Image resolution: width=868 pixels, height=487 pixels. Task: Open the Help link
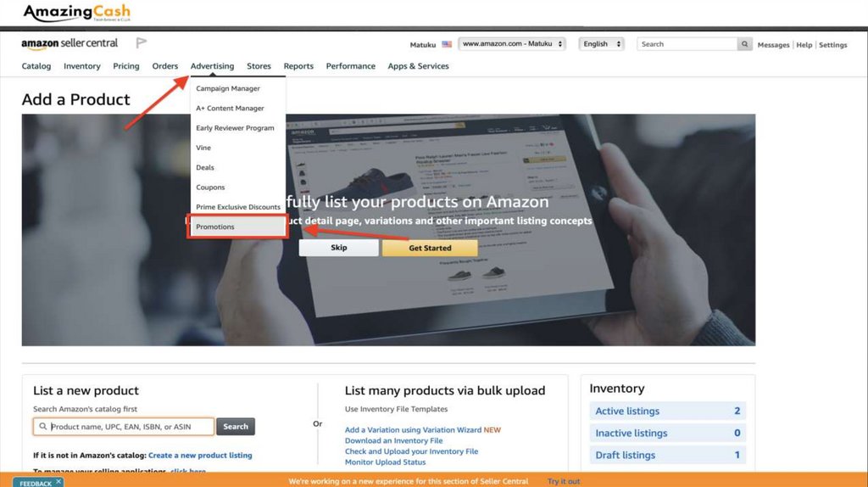pyautogui.click(x=804, y=45)
